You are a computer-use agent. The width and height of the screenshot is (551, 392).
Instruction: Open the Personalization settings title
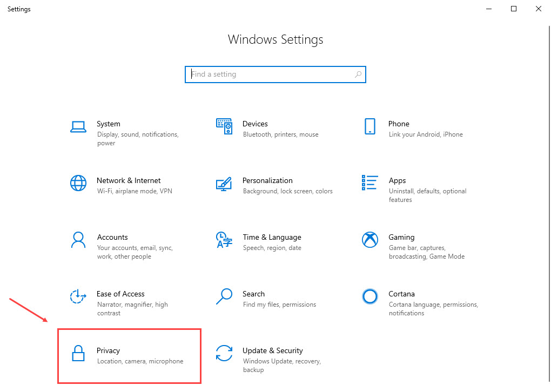coord(267,180)
